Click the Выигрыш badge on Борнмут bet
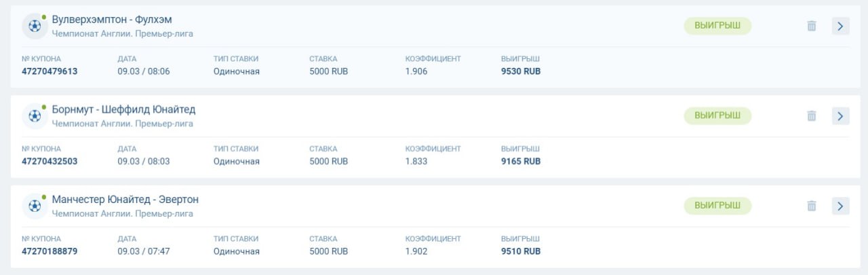Viewport: 868px width, 275px height. coord(717,115)
